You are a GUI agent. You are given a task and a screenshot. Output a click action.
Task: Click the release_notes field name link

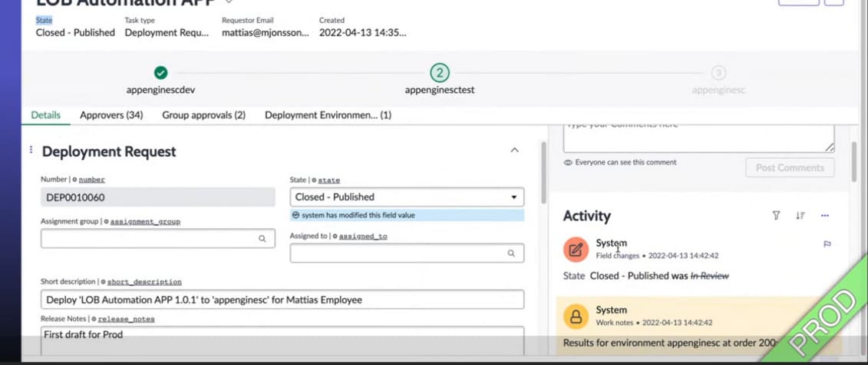pyautogui.click(x=126, y=319)
